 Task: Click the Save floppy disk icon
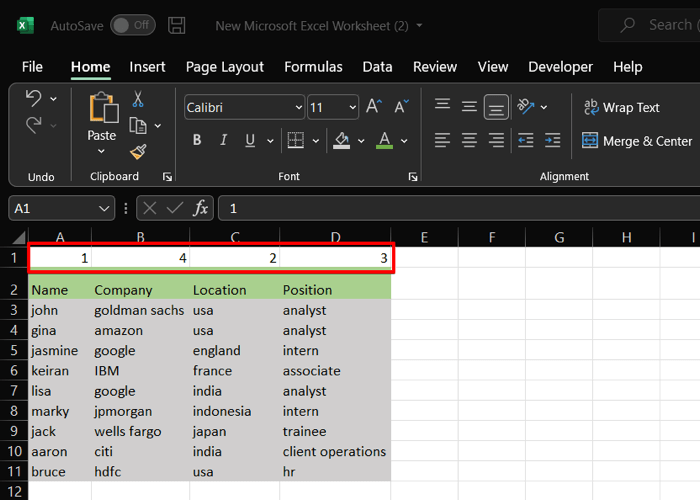(177, 25)
